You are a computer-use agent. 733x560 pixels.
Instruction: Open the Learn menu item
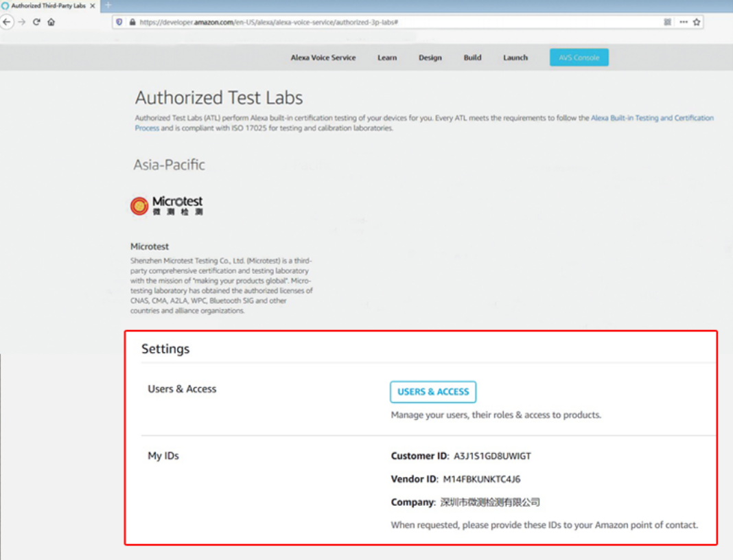387,58
